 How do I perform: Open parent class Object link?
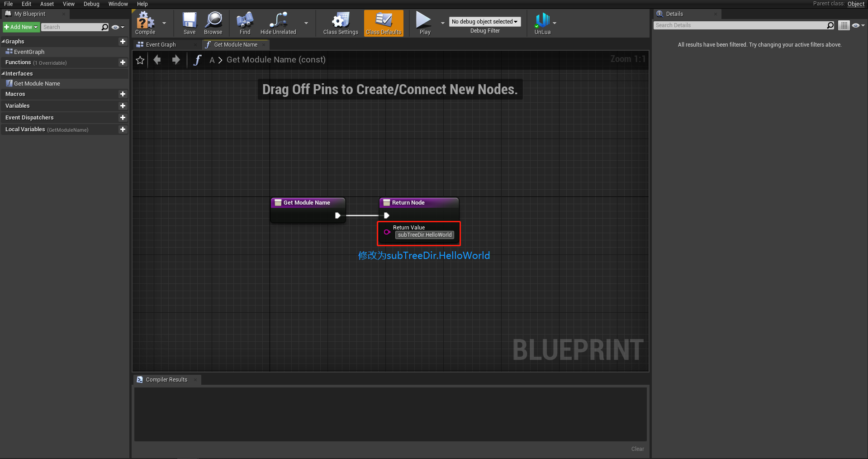[x=856, y=4]
